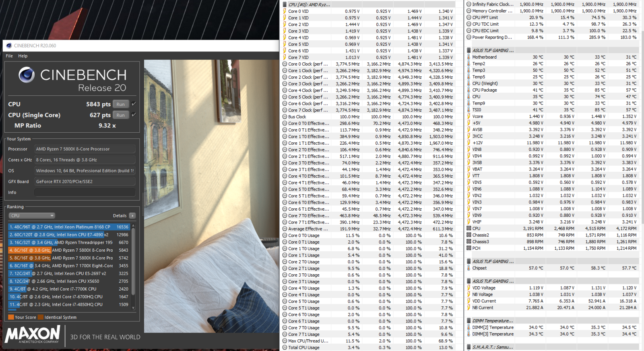Click the Processor name field
Screen dimensions: 644x351
(85, 149)
